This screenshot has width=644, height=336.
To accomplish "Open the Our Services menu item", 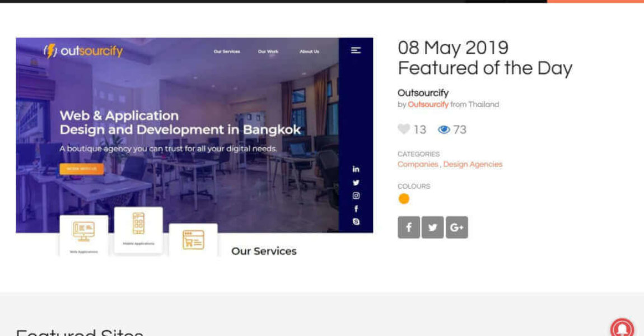I will tap(227, 52).
